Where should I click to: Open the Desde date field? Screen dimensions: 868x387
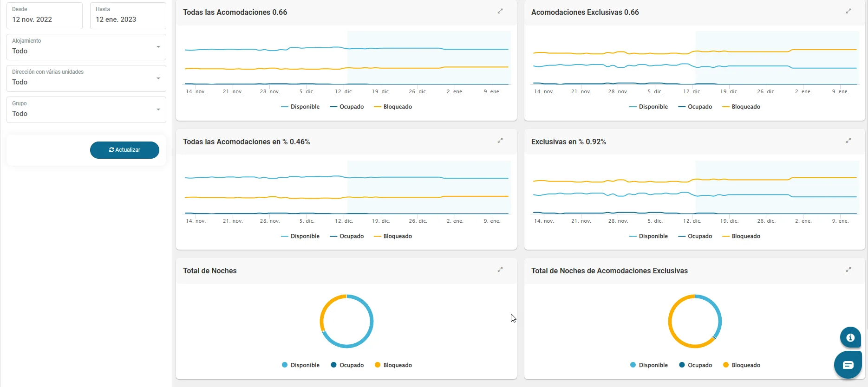(45, 15)
